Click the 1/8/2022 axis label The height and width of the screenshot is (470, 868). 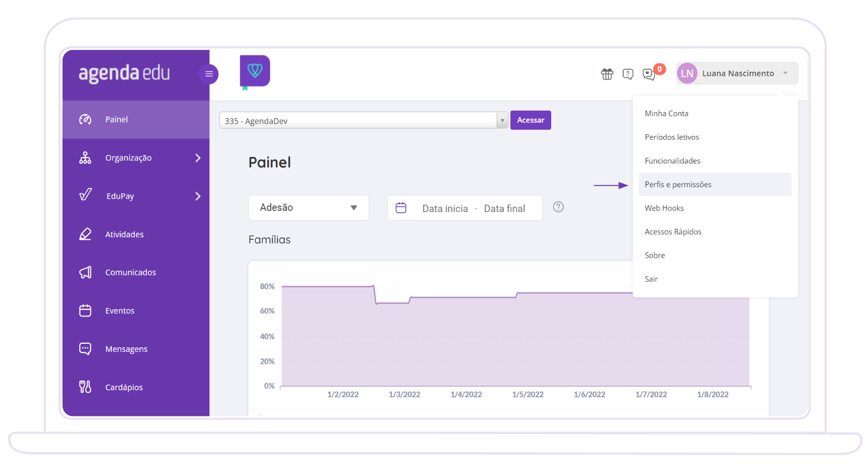pyautogui.click(x=713, y=395)
